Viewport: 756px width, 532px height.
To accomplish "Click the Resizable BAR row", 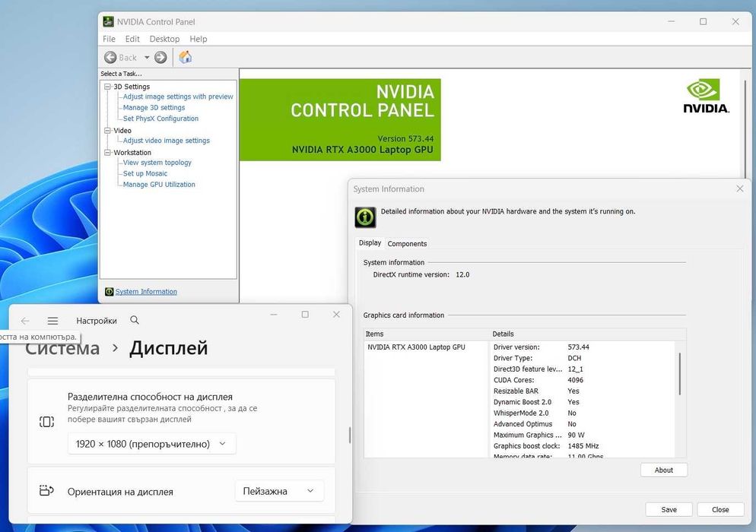I will pos(582,391).
